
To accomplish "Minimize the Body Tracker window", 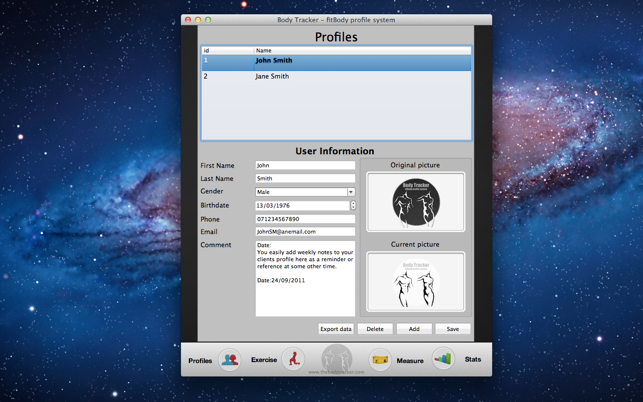I will 198,20.
